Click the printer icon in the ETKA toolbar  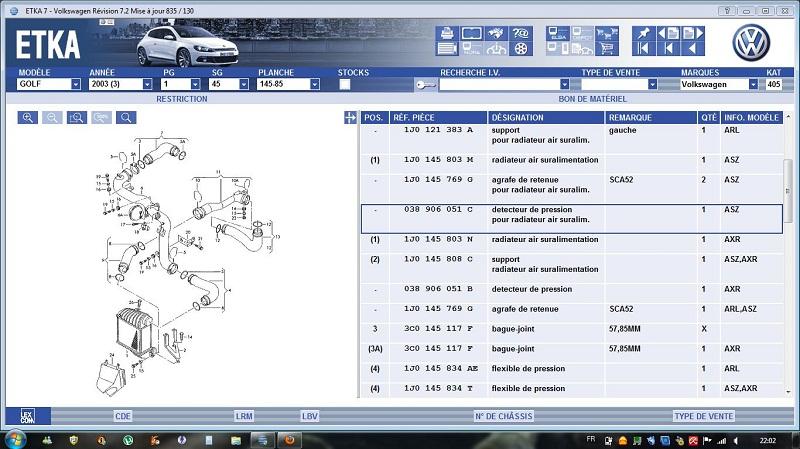447,33
